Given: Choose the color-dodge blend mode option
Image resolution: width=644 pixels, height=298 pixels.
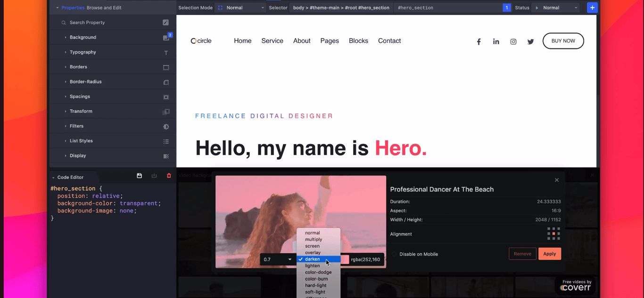Looking at the screenshot, I should point(319,272).
